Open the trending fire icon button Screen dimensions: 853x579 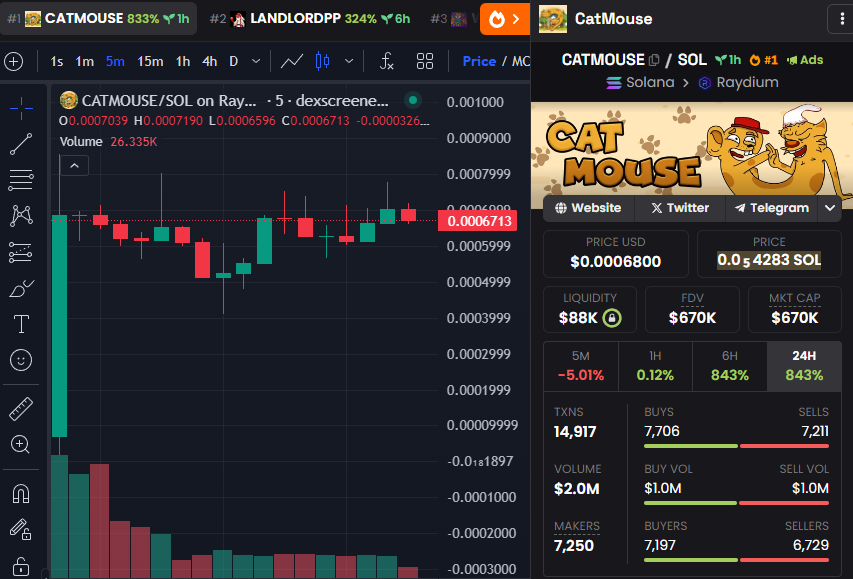click(x=504, y=19)
